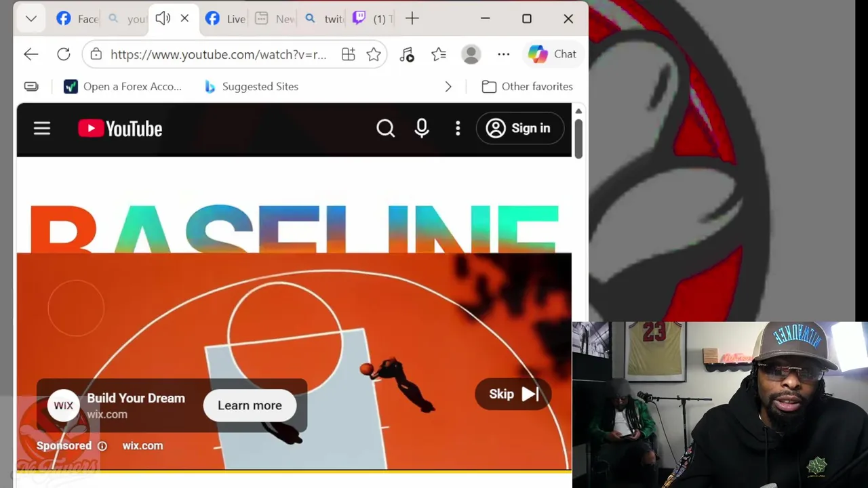Go to YouTube home via logo
The height and width of the screenshot is (488, 868).
tap(120, 129)
